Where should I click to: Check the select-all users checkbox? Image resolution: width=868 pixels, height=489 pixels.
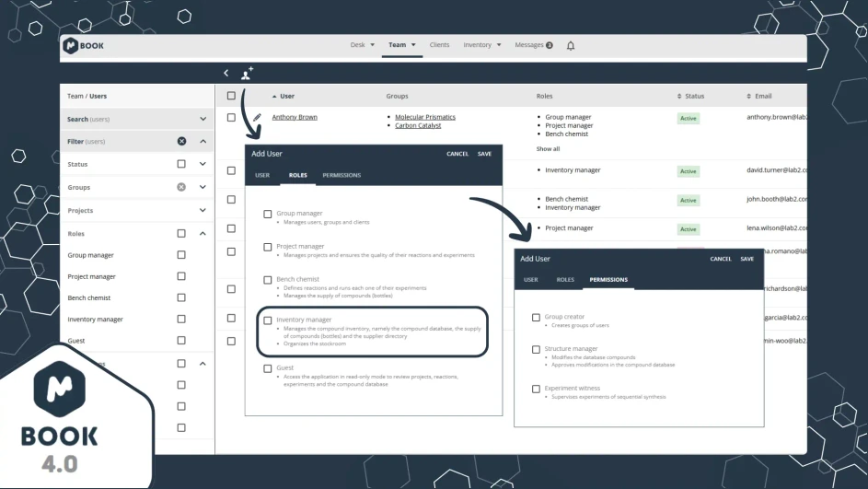point(231,96)
